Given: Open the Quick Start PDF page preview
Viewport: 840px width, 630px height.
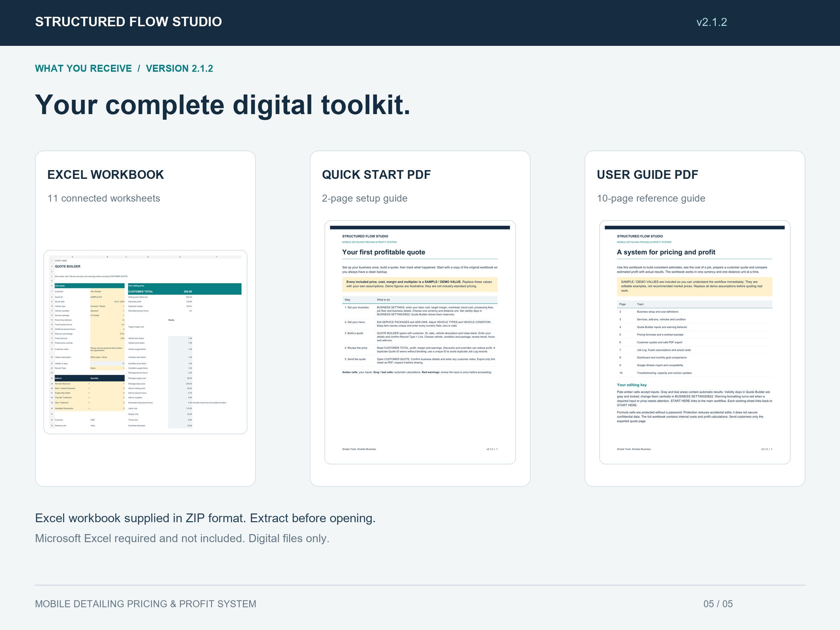Looking at the screenshot, I should click(x=420, y=342).
